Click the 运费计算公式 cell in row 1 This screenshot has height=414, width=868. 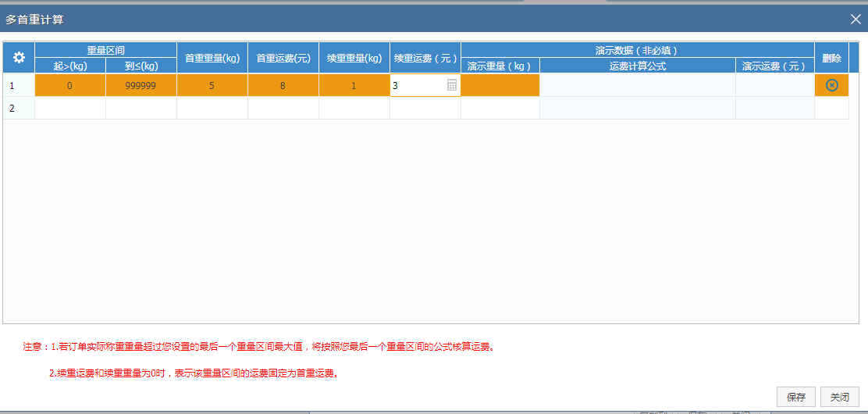pyautogui.click(x=638, y=85)
